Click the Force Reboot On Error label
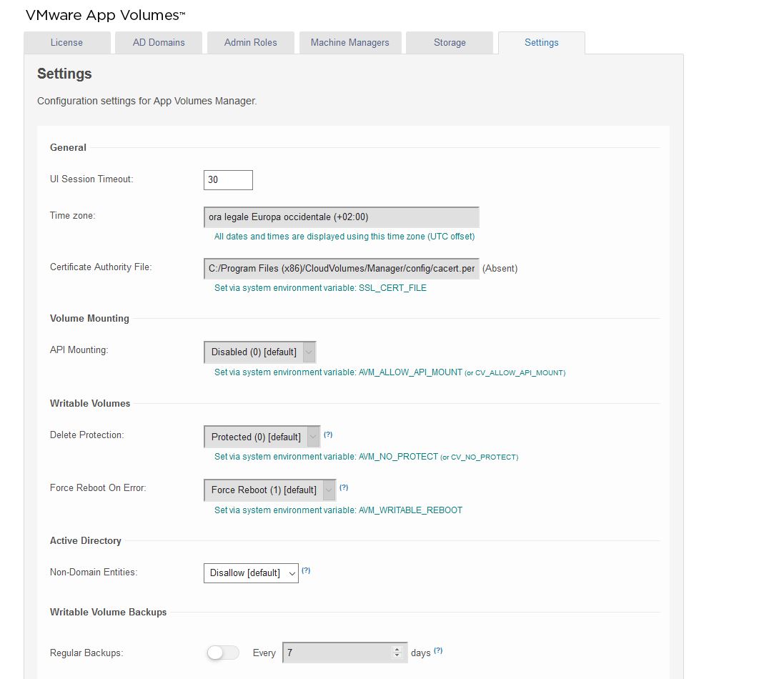 (98, 488)
